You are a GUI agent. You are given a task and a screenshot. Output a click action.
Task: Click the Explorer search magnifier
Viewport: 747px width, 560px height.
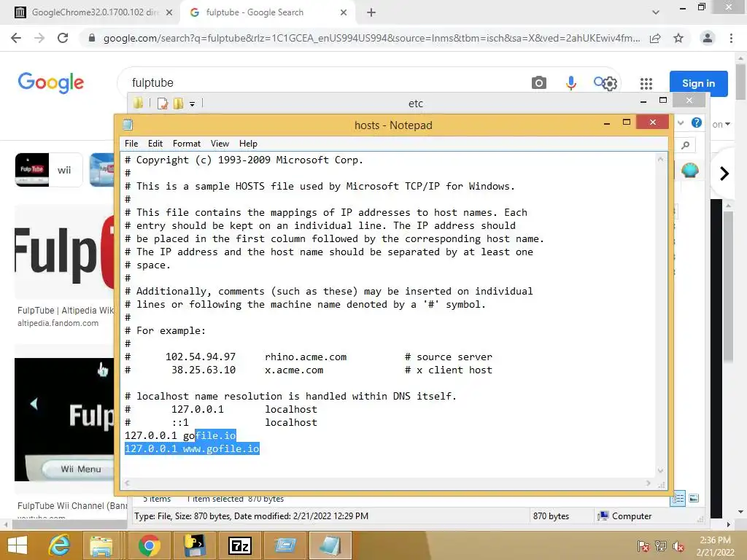pyautogui.click(x=685, y=145)
